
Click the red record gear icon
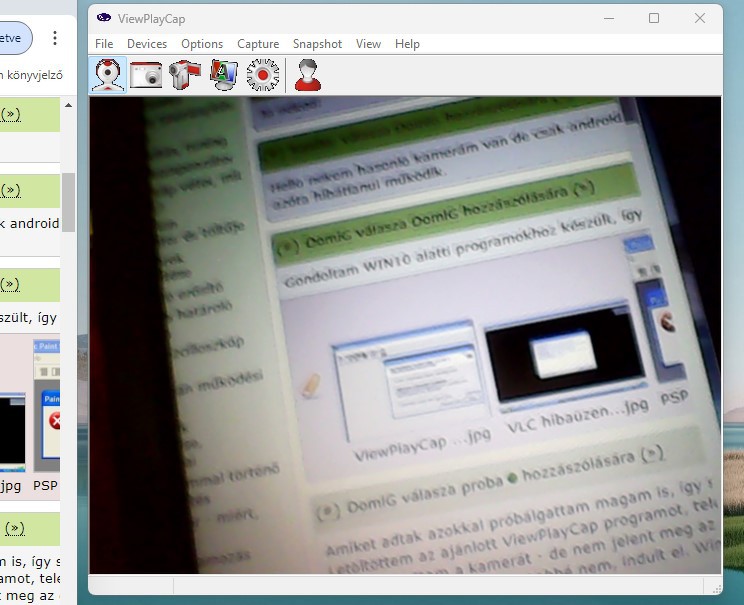pos(262,74)
